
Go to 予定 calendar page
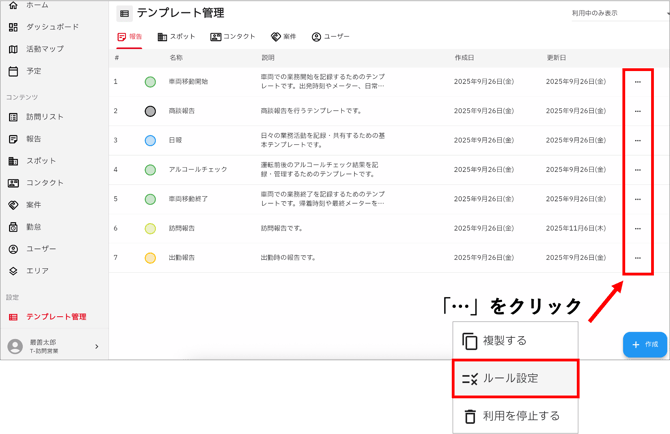pyautogui.click(x=33, y=71)
